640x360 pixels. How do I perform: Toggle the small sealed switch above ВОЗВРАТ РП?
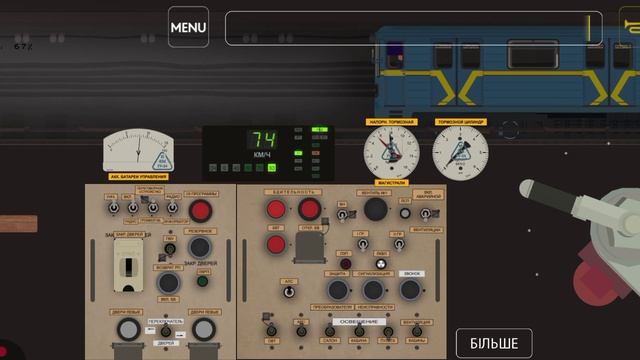coord(170,248)
